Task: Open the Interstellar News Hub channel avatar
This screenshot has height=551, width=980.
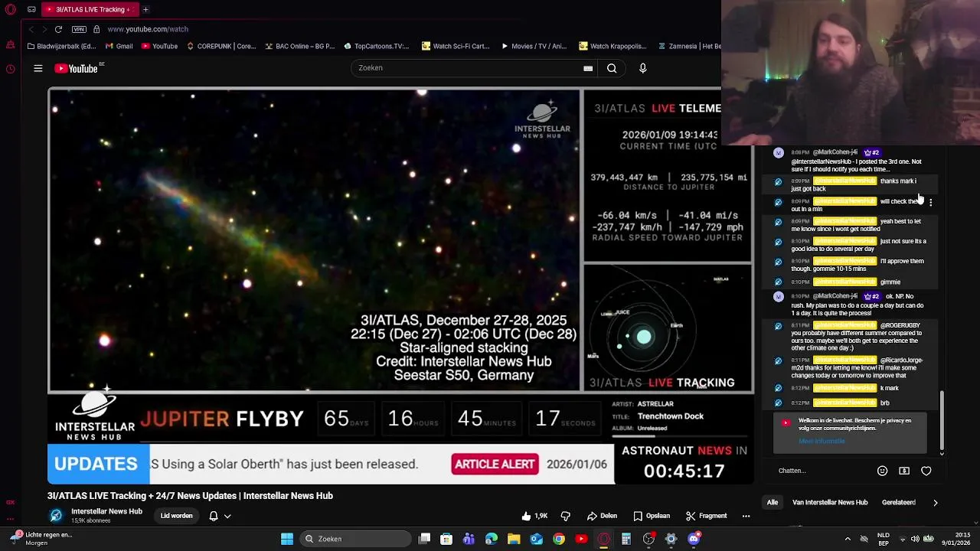Action: 56,515
